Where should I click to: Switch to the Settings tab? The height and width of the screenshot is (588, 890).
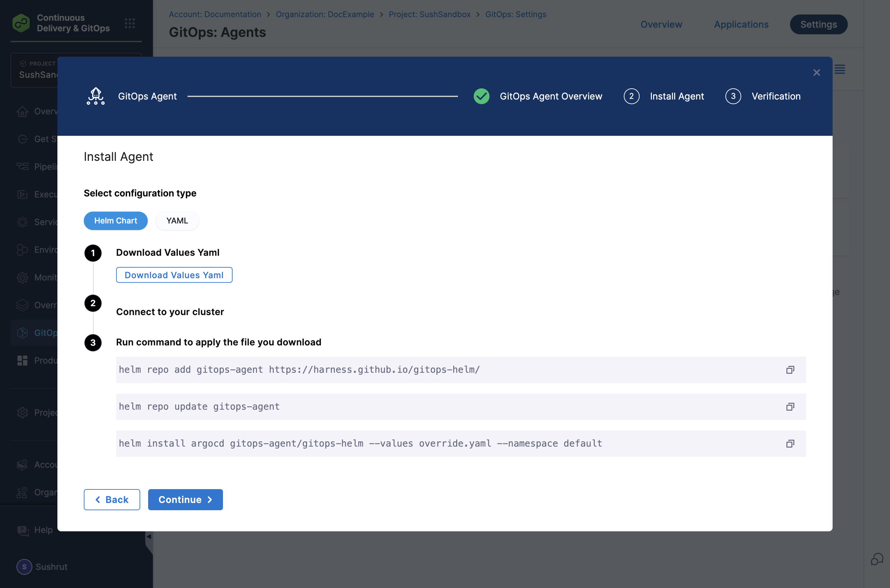coord(818,24)
